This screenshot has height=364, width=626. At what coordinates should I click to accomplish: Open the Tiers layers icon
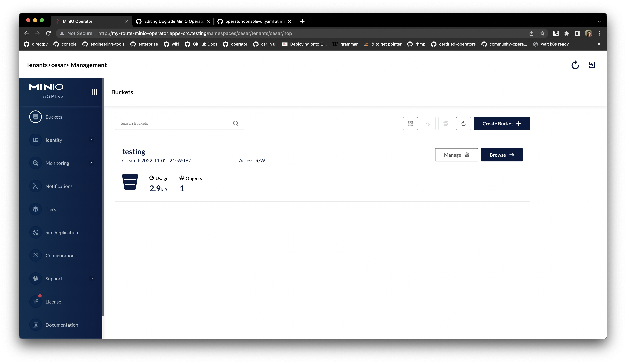click(36, 209)
